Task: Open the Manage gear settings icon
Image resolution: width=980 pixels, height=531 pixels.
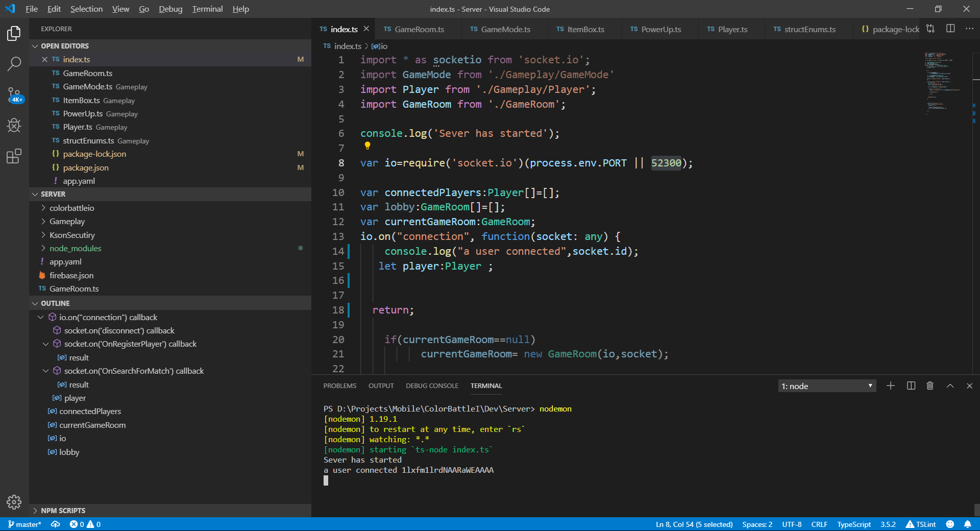Action: 14,502
